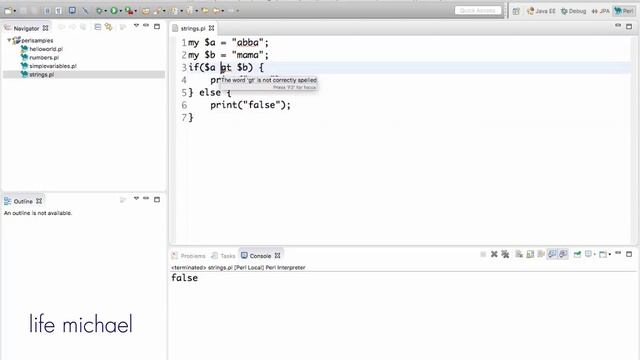The height and width of the screenshot is (360, 640).
Task: Click the Open Task toolbar icon
Action: tap(146, 11)
